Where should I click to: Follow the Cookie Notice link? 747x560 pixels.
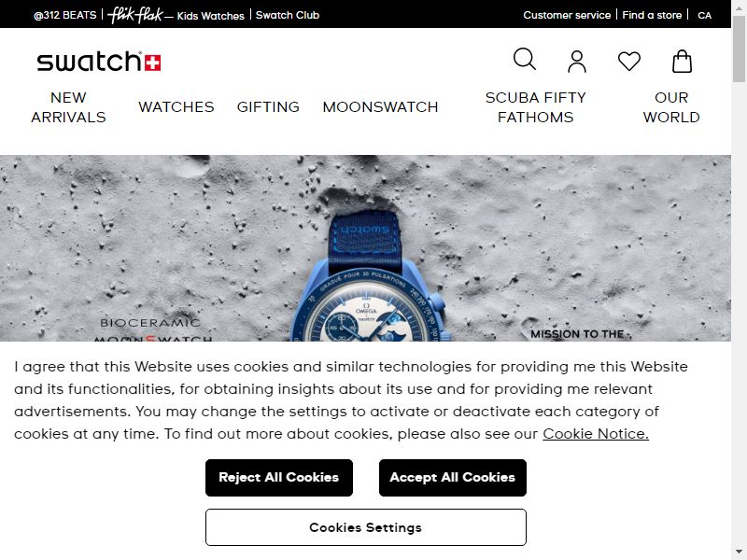pyautogui.click(x=596, y=434)
